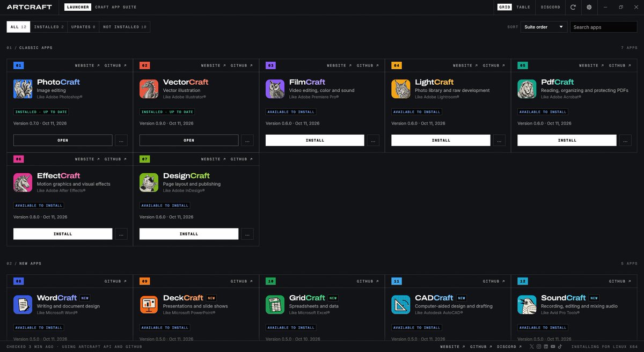Open settings via the gear icon

click(x=589, y=7)
